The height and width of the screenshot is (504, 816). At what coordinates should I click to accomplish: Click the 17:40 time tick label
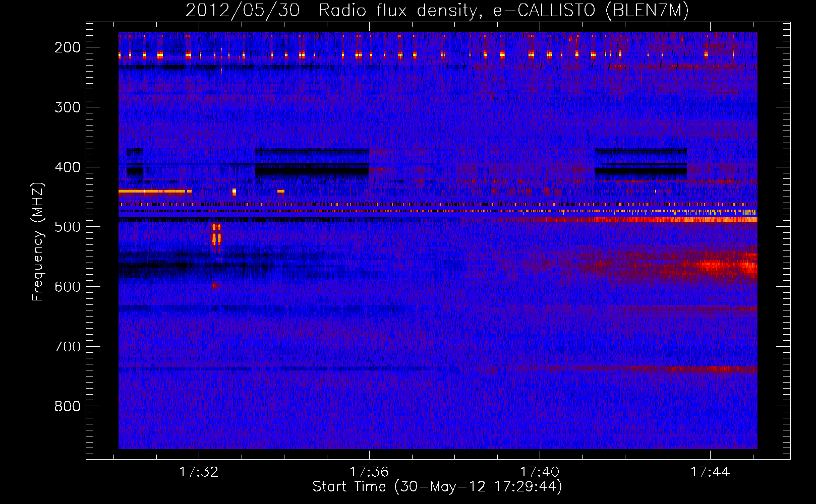click(540, 472)
